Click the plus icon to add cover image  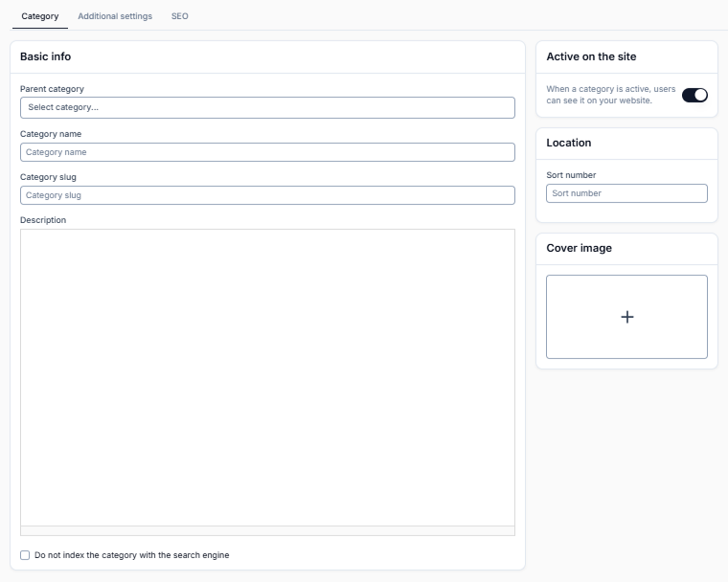(626, 317)
